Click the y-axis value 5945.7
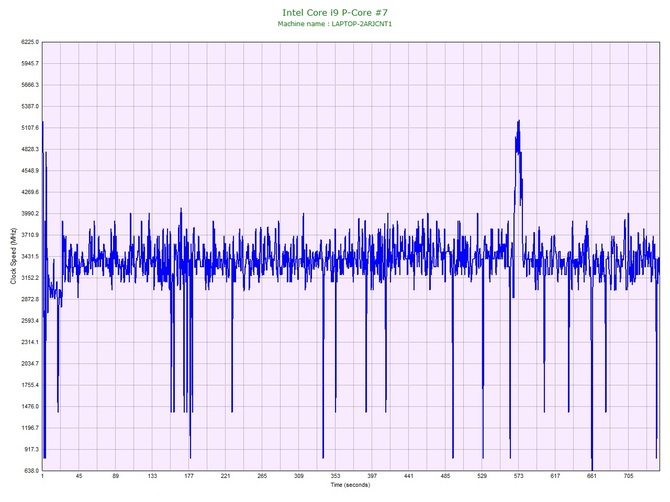Screen dimensions: 670x502 click(x=30, y=63)
